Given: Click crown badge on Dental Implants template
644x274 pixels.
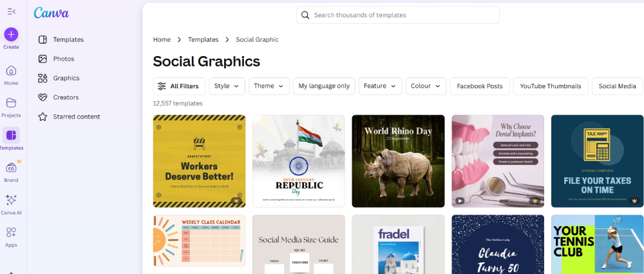Looking at the screenshot, I should coord(535,201).
